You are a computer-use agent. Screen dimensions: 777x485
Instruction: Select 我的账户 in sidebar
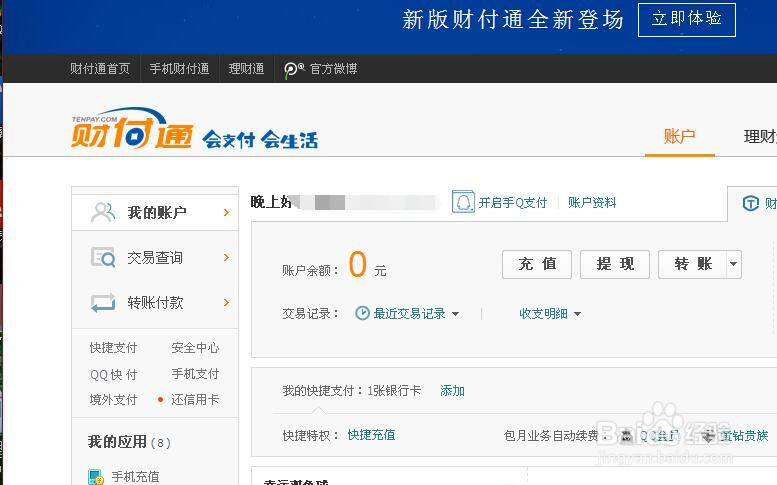point(155,213)
